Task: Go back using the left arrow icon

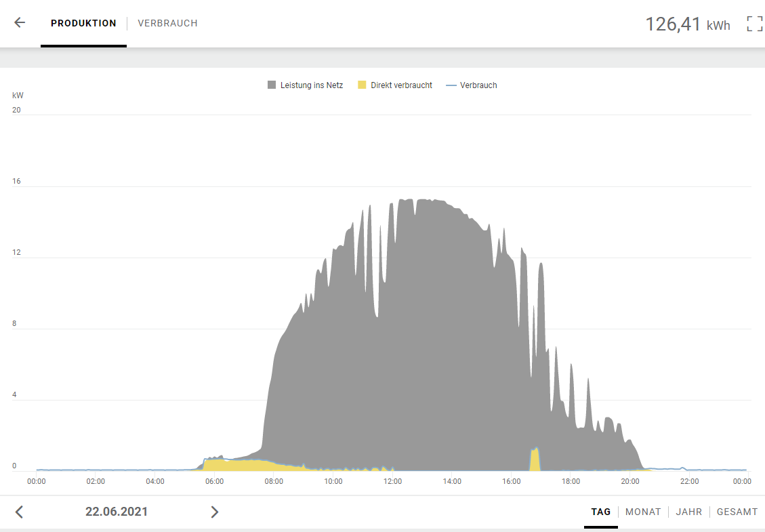Action: coord(20,22)
